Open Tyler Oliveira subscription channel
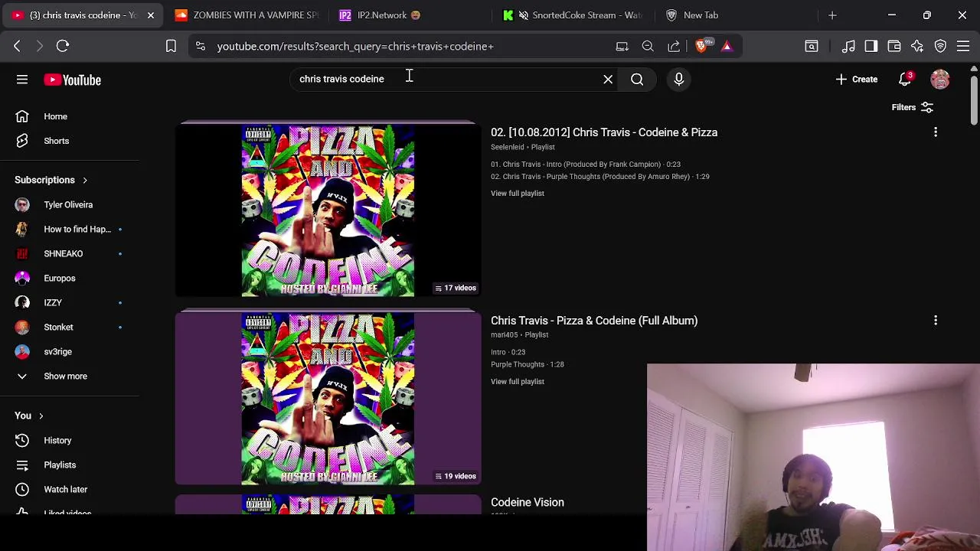This screenshot has width=980, height=551. point(70,204)
